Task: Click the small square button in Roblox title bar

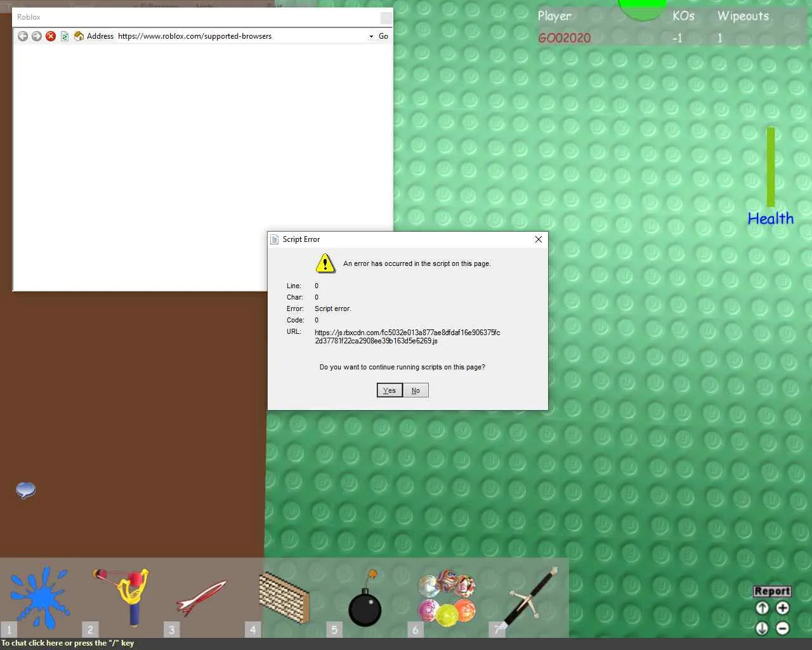Action: click(386, 18)
